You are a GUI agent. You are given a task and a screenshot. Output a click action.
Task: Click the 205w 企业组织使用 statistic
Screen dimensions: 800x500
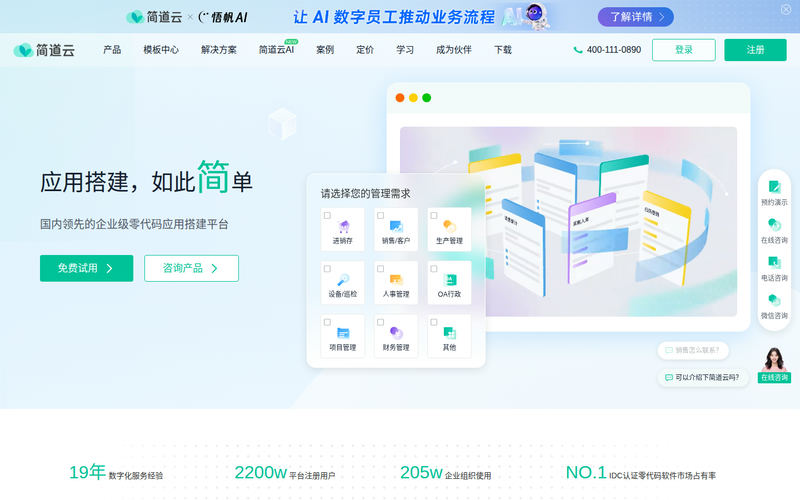[x=445, y=473]
